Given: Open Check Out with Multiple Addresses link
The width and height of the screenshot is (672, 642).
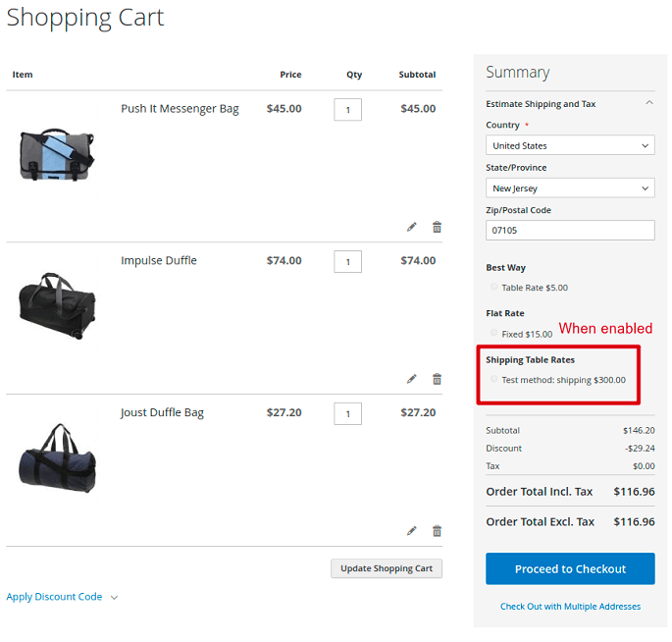Looking at the screenshot, I should pos(570,607).
